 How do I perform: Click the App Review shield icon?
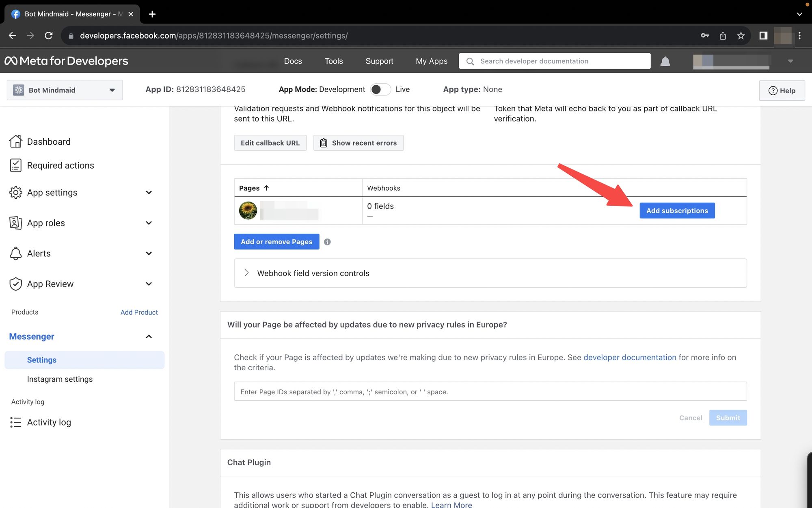tap(15, 284)
